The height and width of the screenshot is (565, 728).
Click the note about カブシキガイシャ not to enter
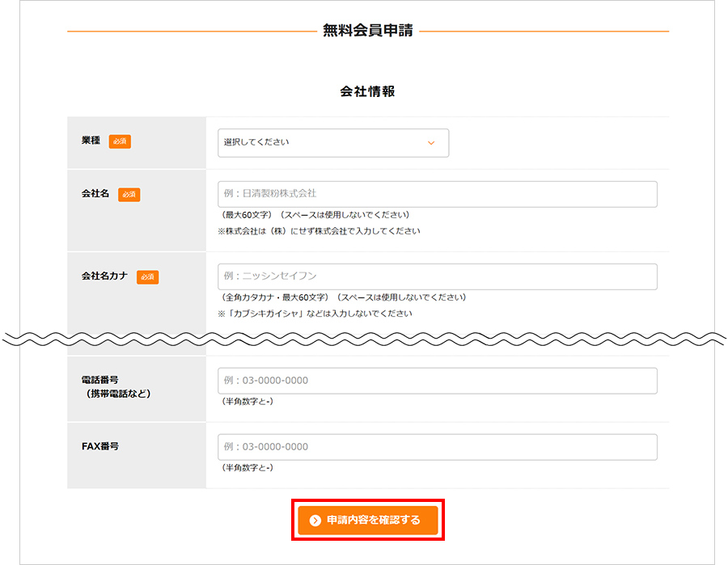(x=315, y=314)
